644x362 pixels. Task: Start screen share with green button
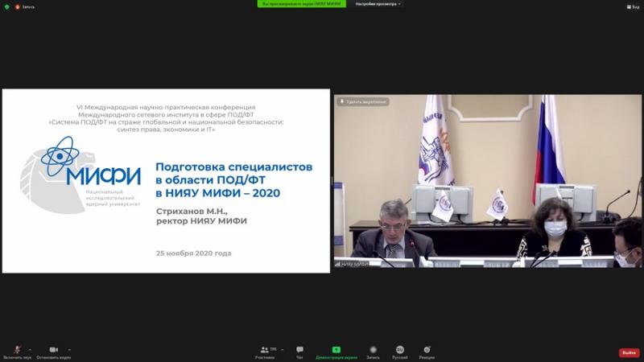pos(336,352)
